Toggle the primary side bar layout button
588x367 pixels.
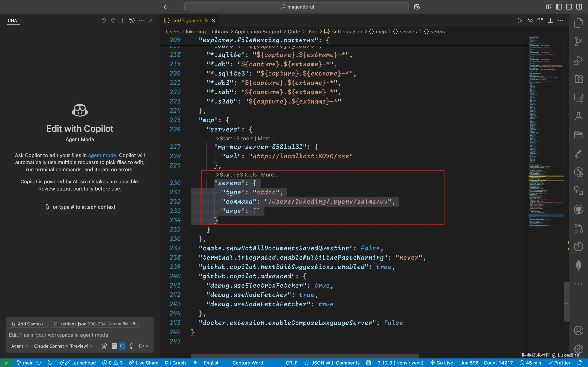click(x=559, y=7)
